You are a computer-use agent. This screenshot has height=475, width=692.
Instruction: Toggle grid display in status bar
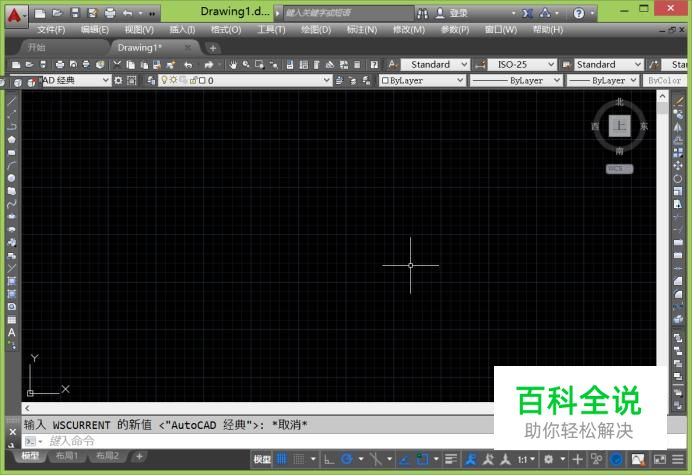coord(282,460)
